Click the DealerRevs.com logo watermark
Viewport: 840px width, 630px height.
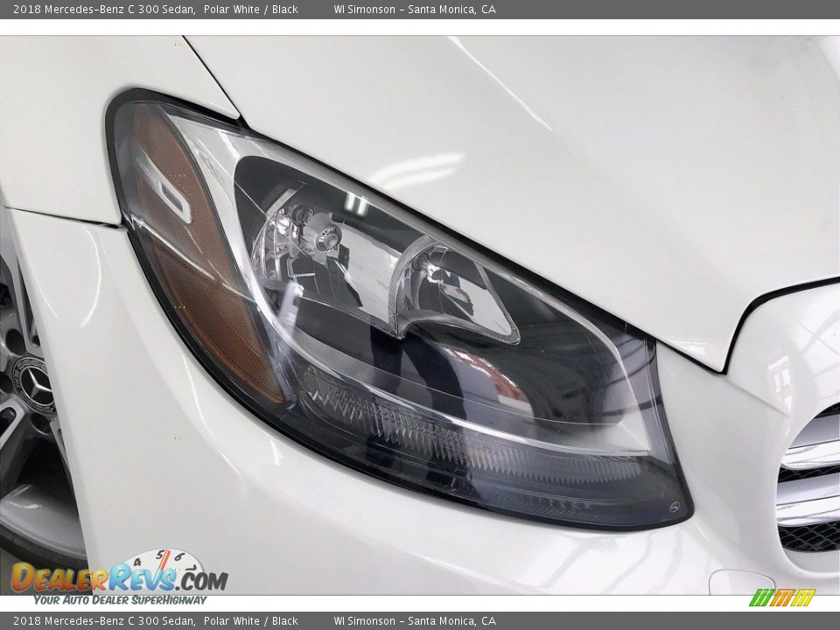point(118,579)
